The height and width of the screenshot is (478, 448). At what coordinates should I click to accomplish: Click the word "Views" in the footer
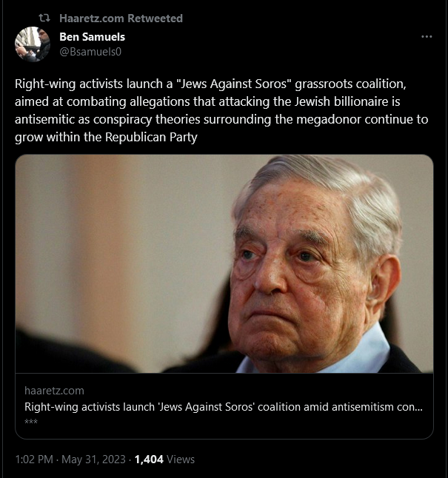click(181, 460)
